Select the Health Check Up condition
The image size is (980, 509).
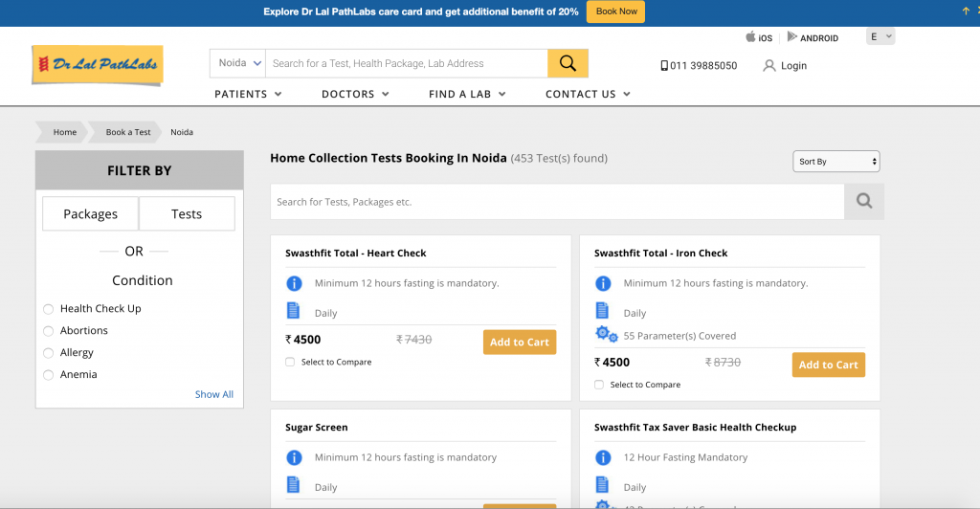pos(48,309)
